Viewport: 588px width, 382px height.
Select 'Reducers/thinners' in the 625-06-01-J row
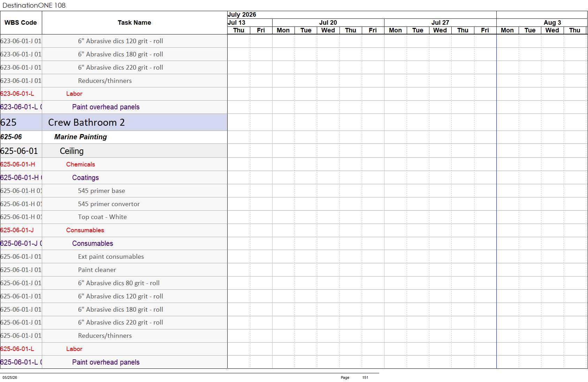[x=105, y=336]
